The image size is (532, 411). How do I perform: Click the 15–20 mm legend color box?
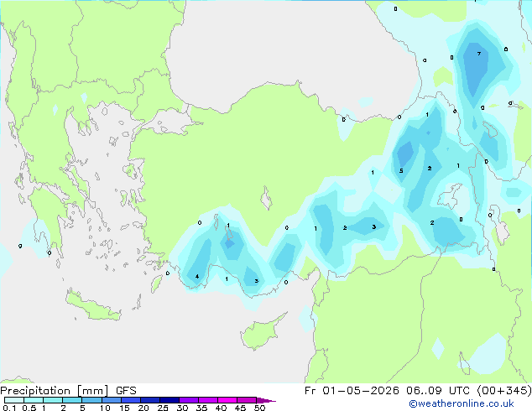click(x=131, y=400)
